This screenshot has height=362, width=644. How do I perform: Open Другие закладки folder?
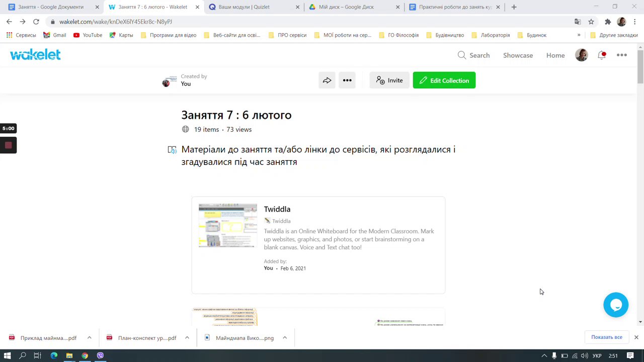[x=614, y=35]
